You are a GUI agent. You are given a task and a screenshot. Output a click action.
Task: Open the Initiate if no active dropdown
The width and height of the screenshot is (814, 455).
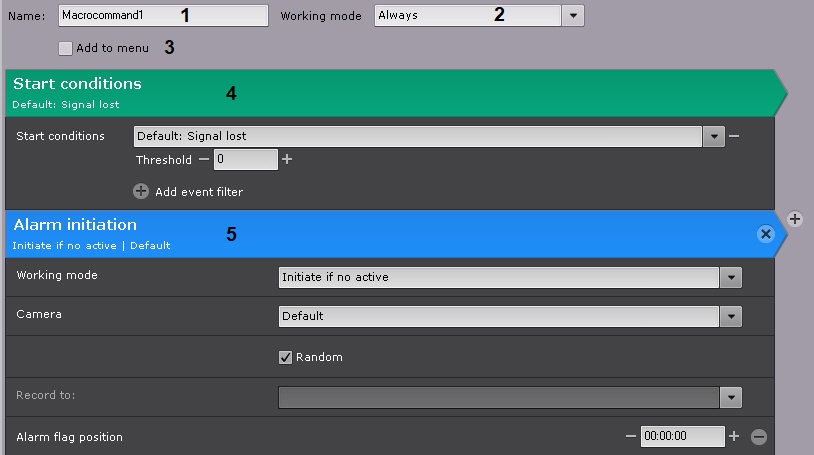(x=731, y=277)
